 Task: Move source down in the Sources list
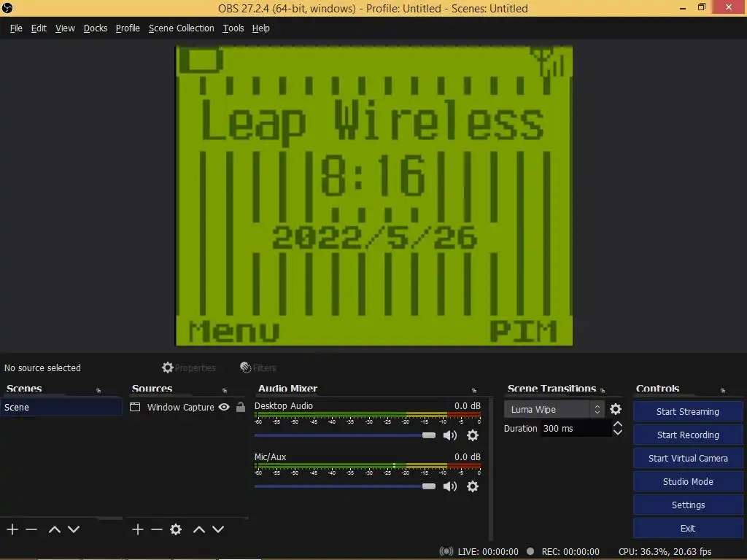point(218,529)
